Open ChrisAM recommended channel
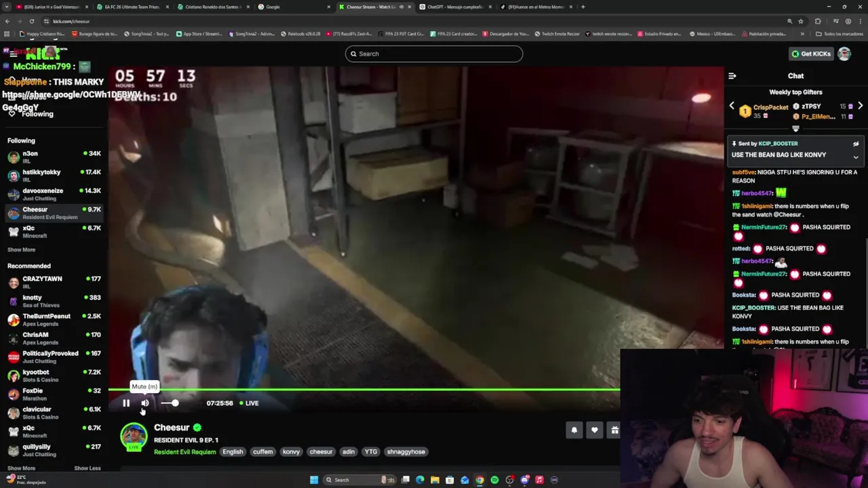Screen dimensions: 868x488 (54, 338)
